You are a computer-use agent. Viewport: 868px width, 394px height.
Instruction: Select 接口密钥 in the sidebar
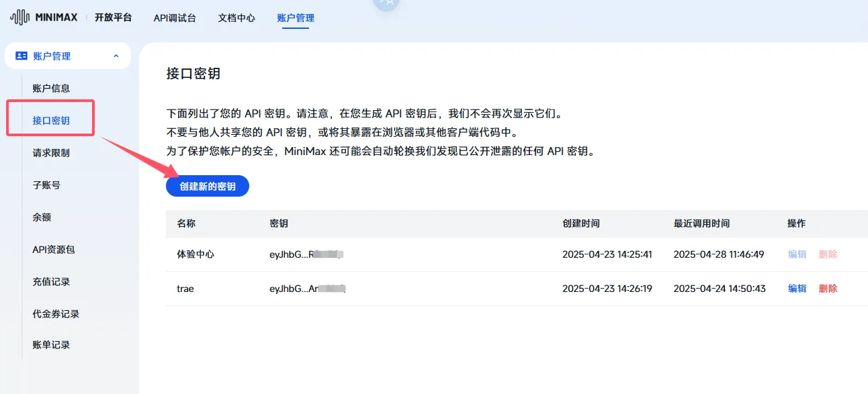tap(51, 121)
